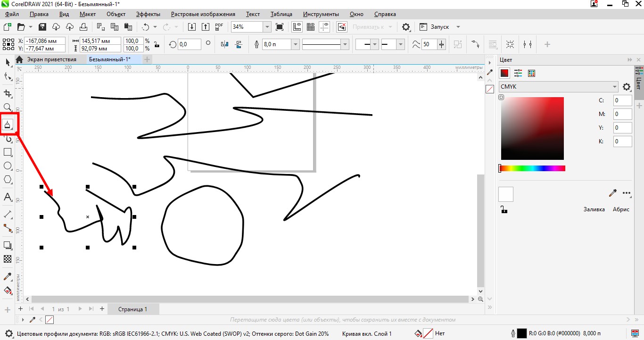Click the Import icon

pyautogui.click(x=192, y=27)
